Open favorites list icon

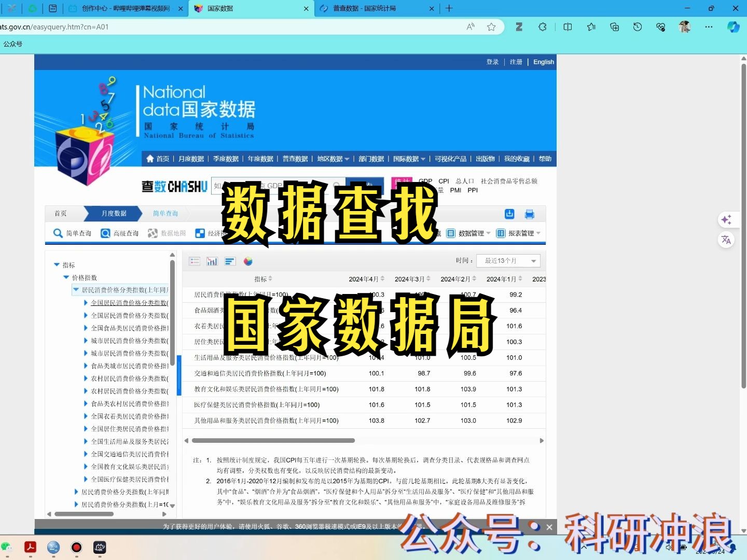tap(591, 26)
